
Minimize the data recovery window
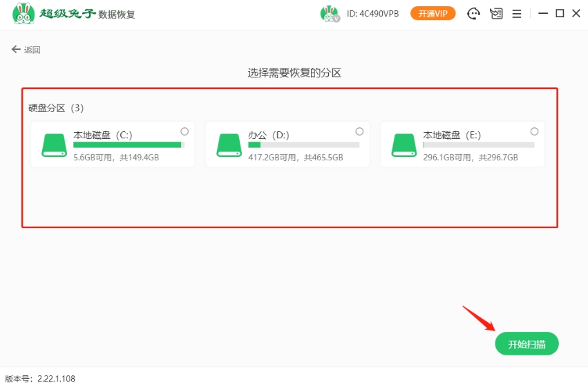(x=543, y=14)
